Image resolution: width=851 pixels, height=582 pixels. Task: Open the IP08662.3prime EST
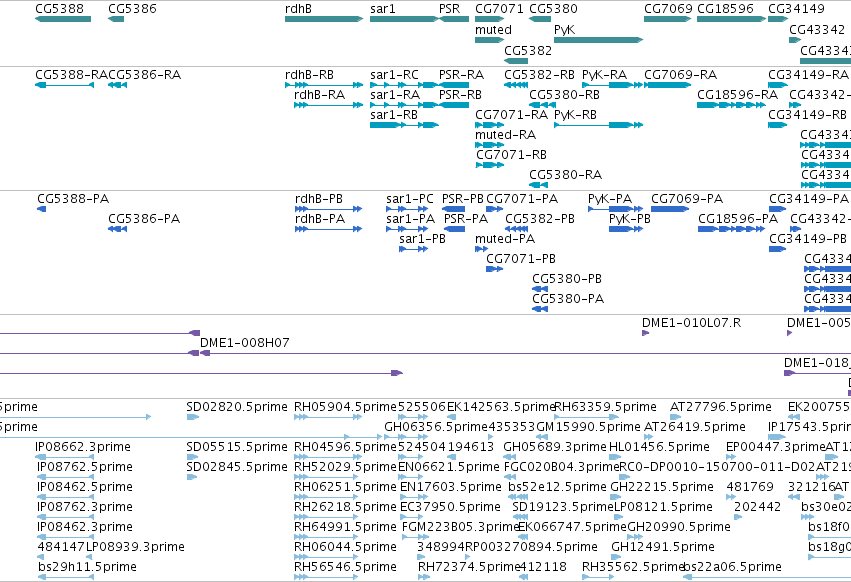tap(65, 457)
